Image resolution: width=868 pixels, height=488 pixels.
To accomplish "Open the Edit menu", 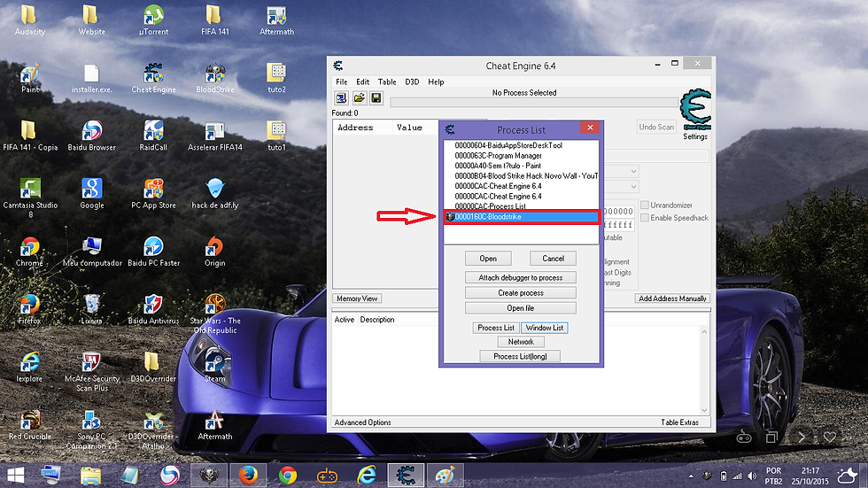I will [362, 81].
